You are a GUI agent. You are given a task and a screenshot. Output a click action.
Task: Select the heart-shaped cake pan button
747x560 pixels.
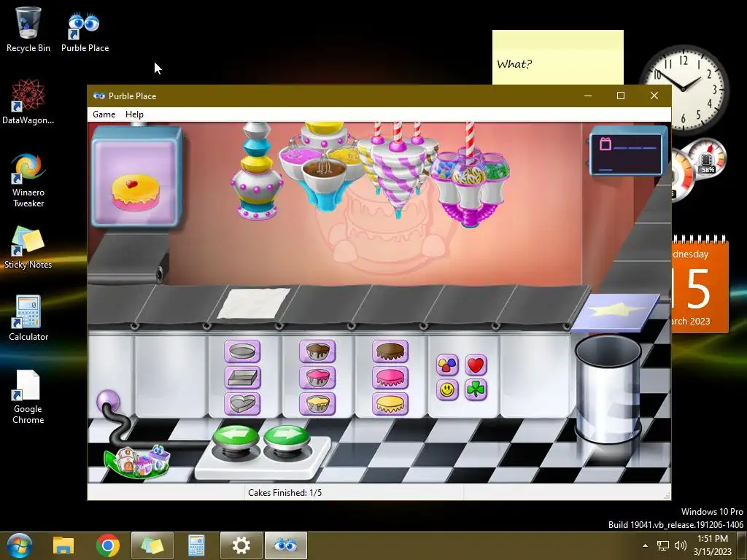coord(242,403)
